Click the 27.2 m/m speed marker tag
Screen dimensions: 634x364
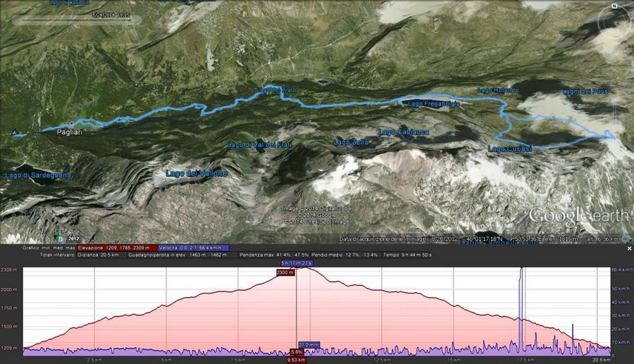[x=309, y=345]
